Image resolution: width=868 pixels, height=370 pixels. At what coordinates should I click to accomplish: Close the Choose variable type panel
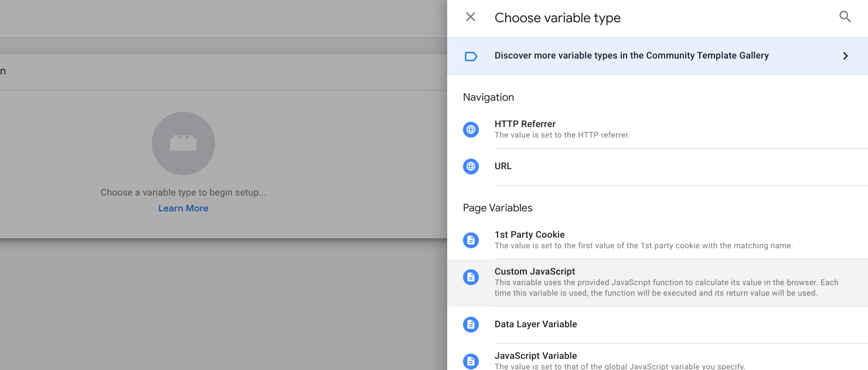coord(471,17)
